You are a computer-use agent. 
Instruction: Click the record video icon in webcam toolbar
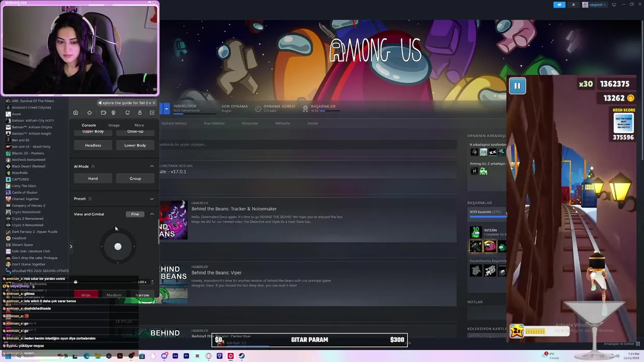click(103, 113)
